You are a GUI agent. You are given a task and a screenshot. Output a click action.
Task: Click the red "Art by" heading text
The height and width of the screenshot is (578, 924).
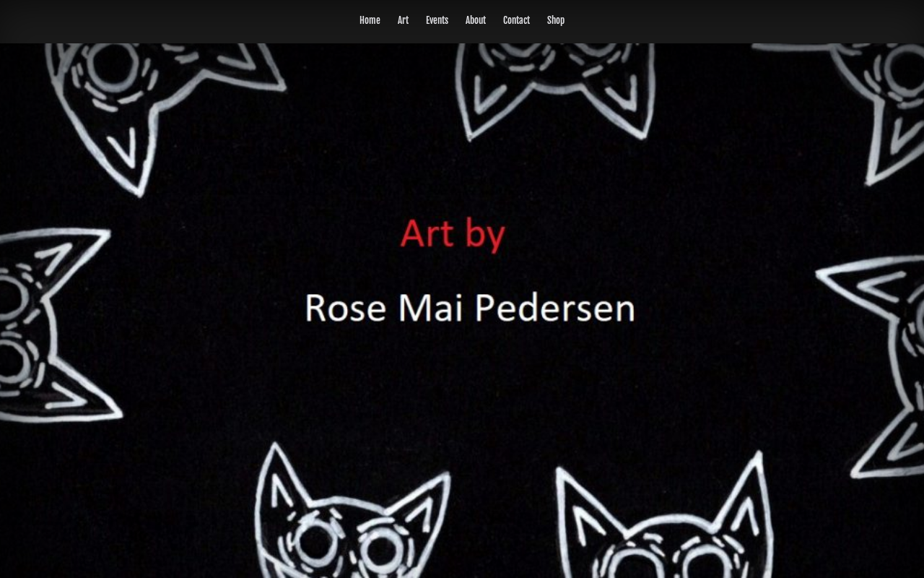pyautogui.click(x=453, y=234)
